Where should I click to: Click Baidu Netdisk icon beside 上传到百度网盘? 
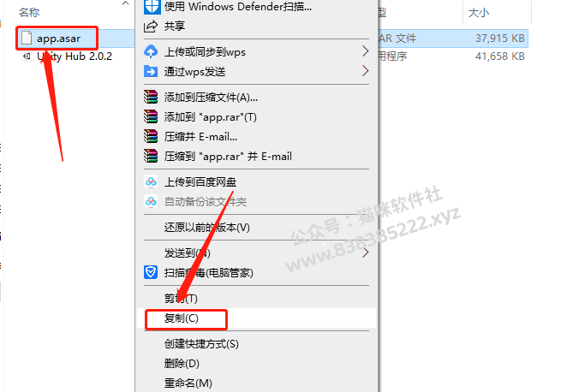(x=151, y=182)
